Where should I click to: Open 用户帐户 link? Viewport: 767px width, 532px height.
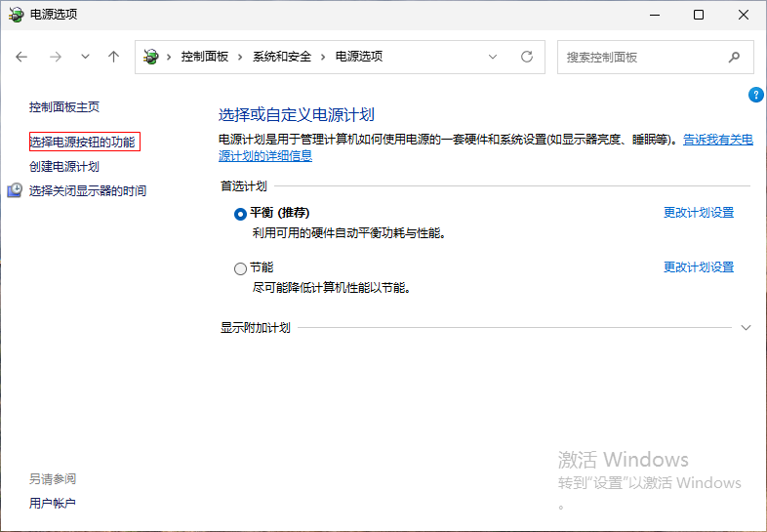[53, 503]
